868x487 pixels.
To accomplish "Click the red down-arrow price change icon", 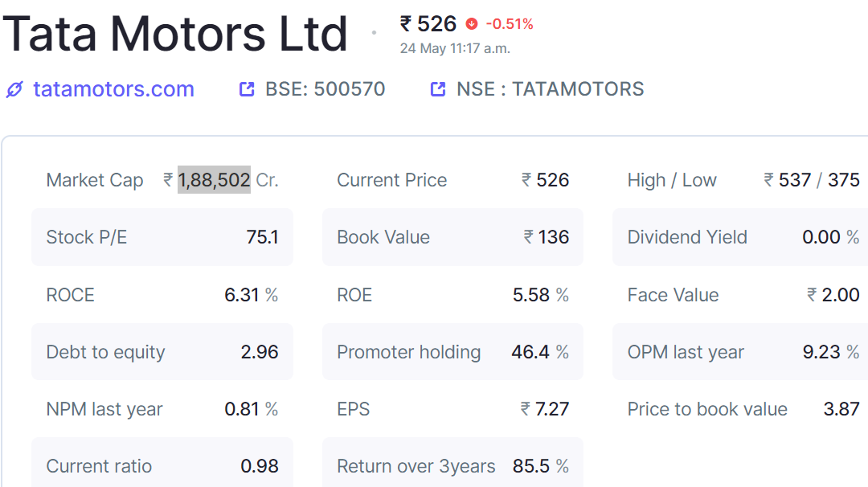I will pyautogui.click(x=472, y=24).
